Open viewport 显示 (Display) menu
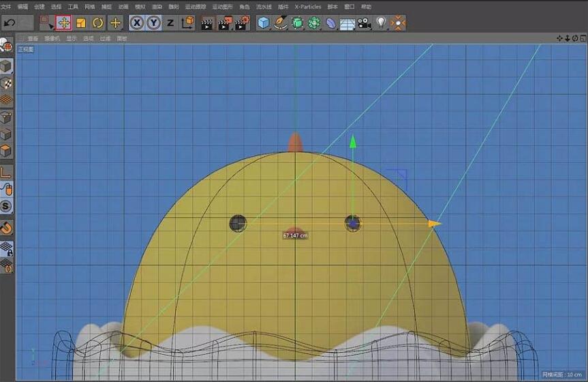Viewport: 588px width, 382px height. coord(72,38)
